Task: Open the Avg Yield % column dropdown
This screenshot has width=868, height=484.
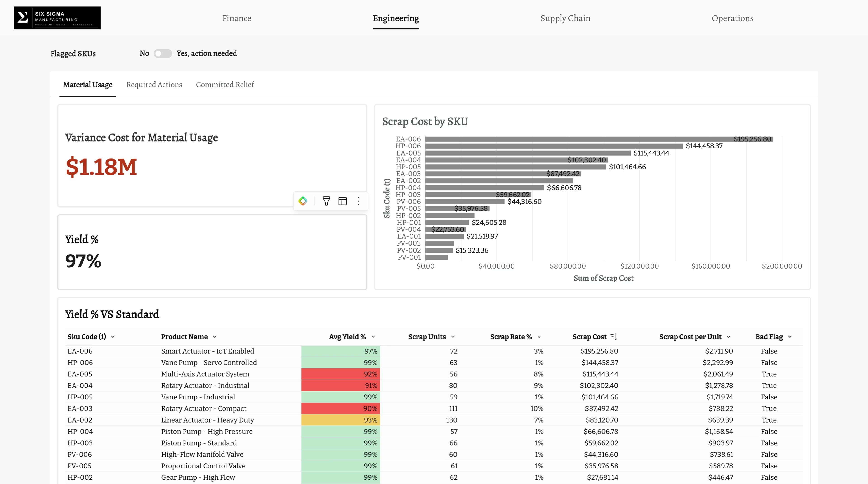Action: tap(373, 337)
